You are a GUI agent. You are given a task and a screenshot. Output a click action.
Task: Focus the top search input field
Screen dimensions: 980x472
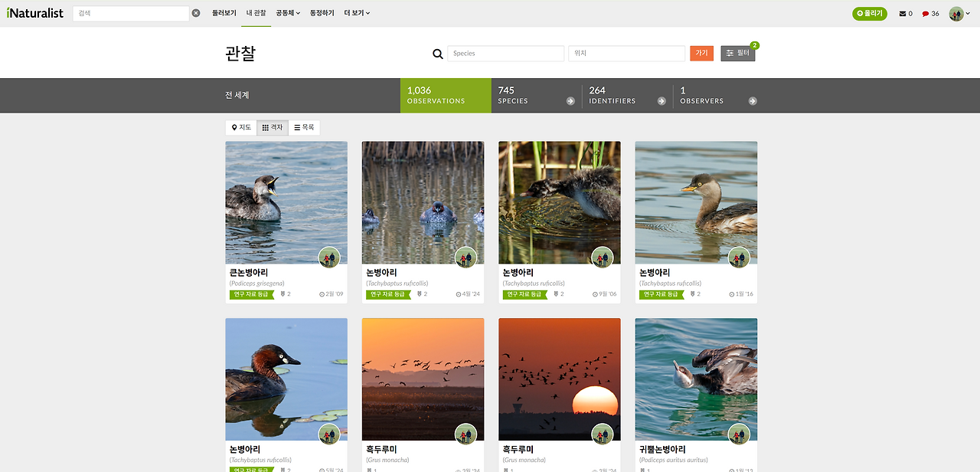[131, 13]
